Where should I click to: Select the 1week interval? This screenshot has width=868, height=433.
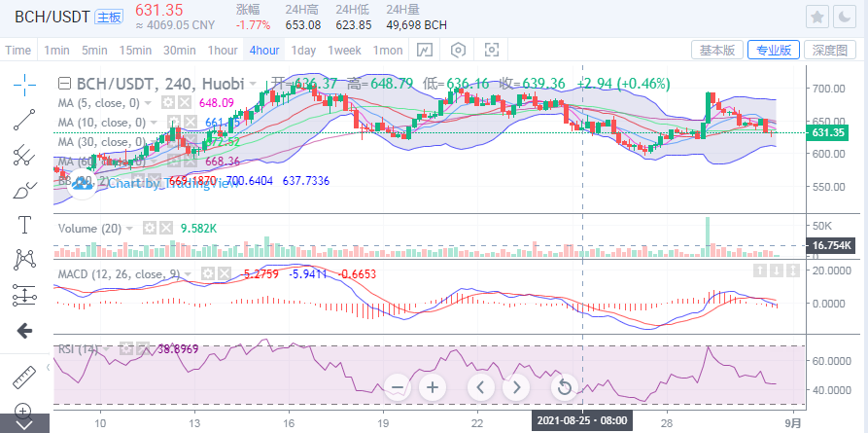[x=344, y=51]
